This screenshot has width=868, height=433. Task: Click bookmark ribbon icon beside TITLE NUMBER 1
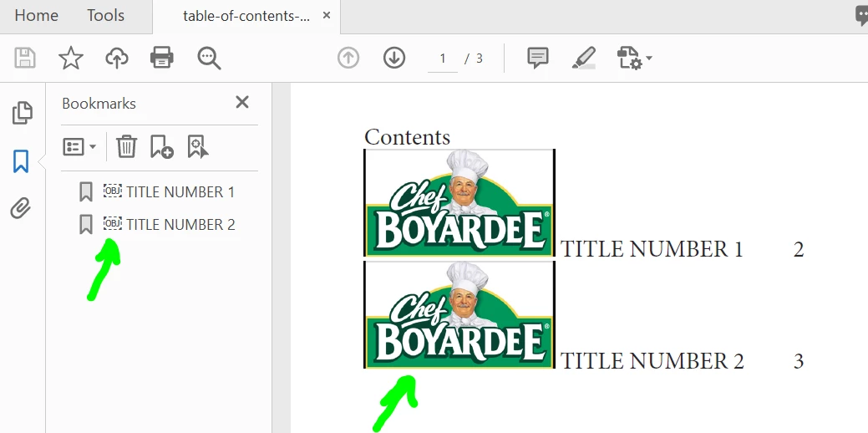click(x=86, y=192)
